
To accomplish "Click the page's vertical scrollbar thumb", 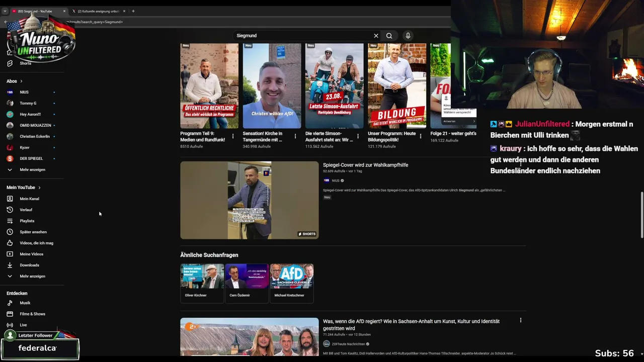I will tap(641, 215).
